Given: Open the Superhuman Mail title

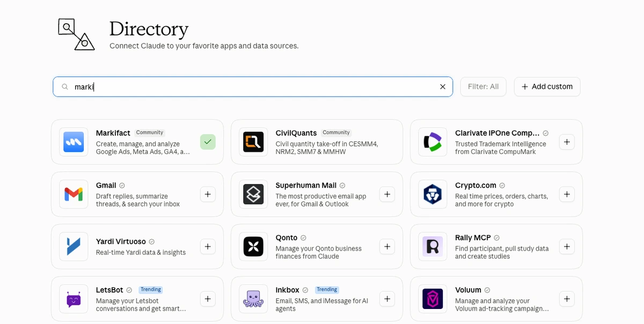Looking at the screenshot, I should (x=306, y=186).
